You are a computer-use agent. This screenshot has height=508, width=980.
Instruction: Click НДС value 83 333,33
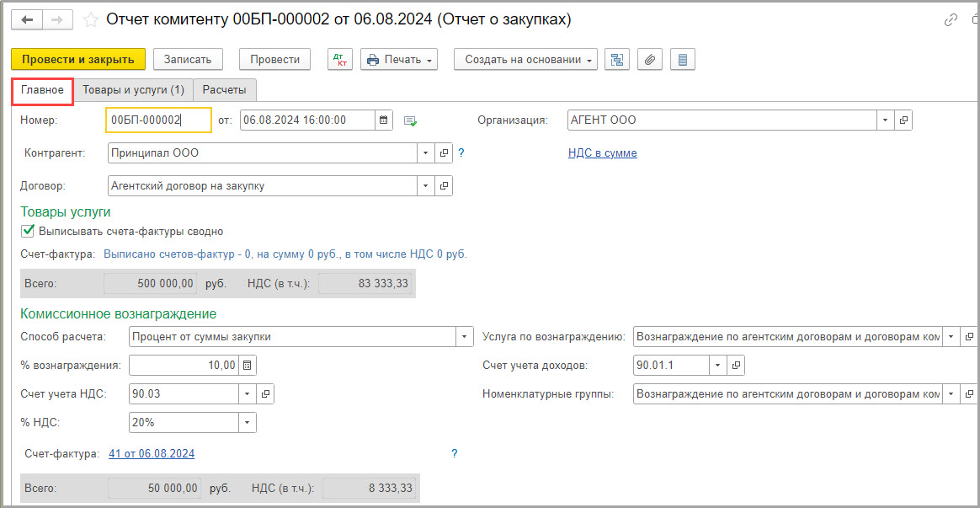(365, 283)
